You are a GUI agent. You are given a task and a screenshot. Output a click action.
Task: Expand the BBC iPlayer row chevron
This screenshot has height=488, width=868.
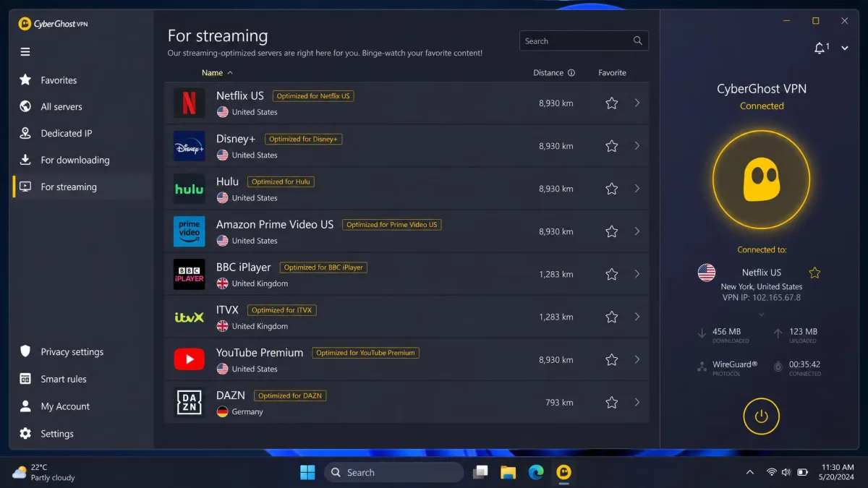tap(637, 274)
